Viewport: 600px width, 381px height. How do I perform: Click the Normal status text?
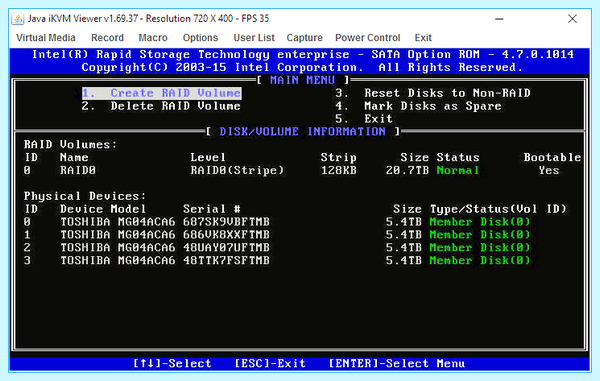click(458, 170)
